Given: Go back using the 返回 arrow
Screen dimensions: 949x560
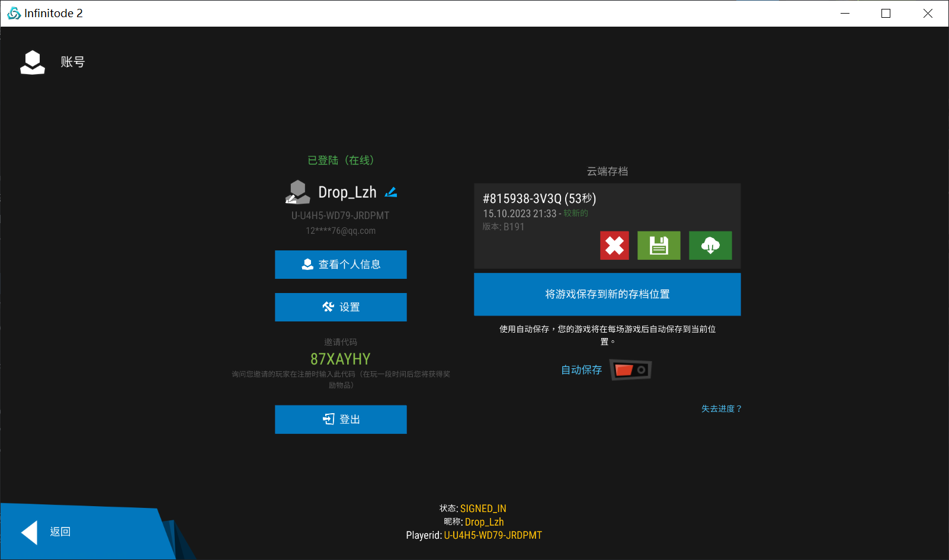Looking at the screenshot, I should [30, 532].
